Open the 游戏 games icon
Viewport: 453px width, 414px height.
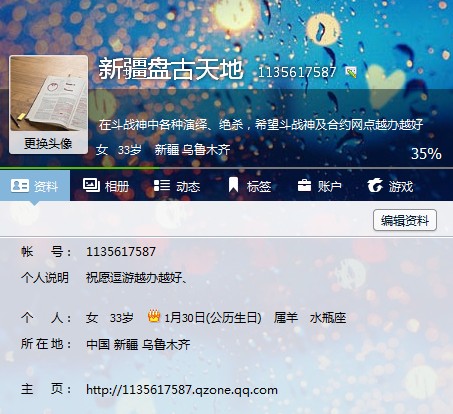click(375, 186)
